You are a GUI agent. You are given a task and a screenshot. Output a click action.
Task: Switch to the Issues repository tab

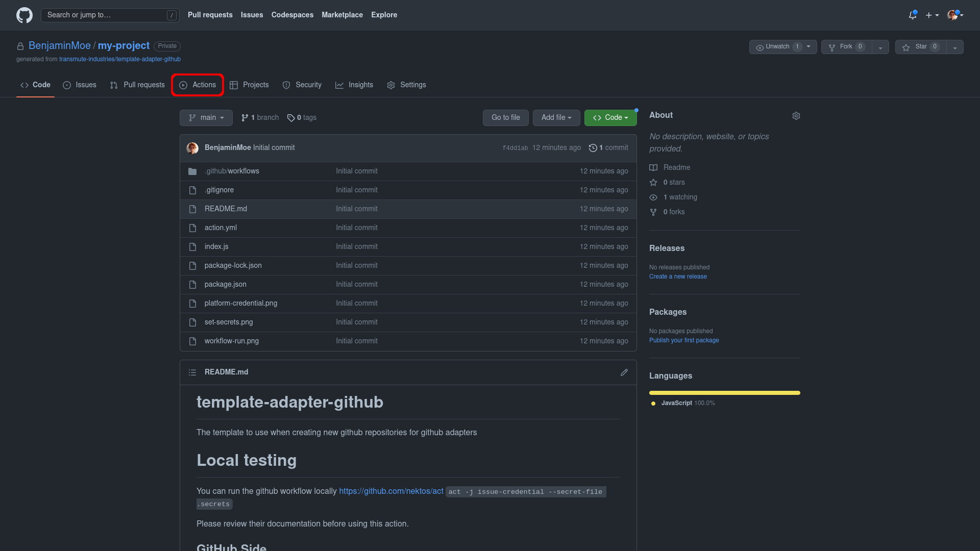[x=80, y=85]
